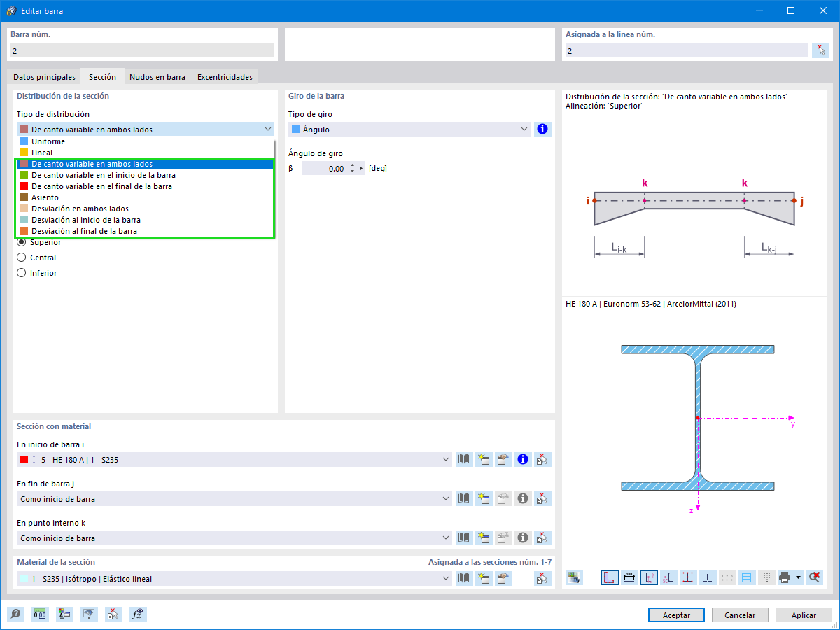Click the picture icon below section preview

click(x=575, y=578)
